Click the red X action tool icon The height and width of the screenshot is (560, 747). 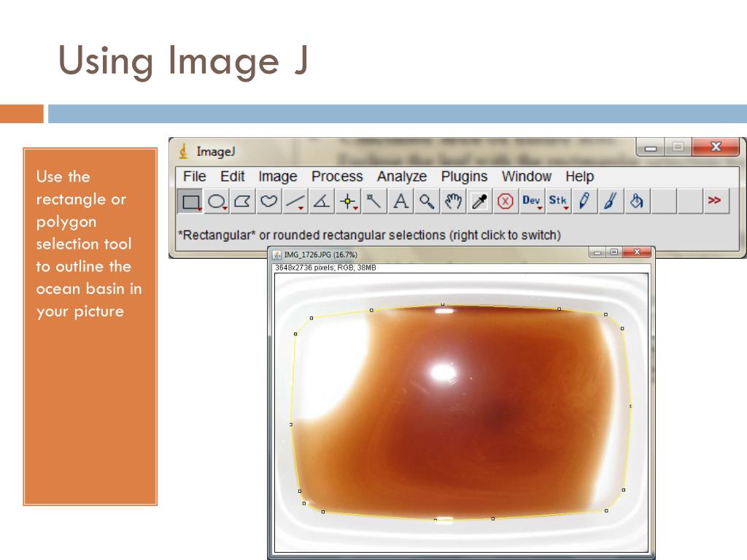[506, 201]
